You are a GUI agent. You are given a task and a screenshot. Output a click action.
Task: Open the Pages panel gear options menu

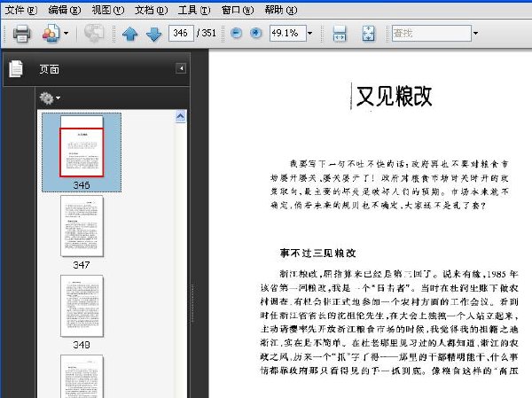[50, 98]
